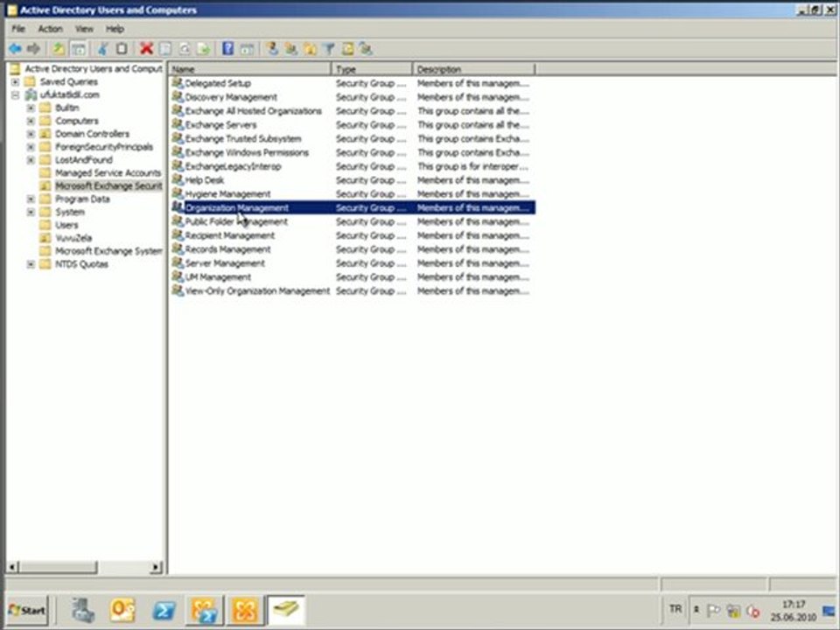Open Exchange Management Shell taskbar icon
The width and height of the screenshot is (840, 630).
click(204, 610)
